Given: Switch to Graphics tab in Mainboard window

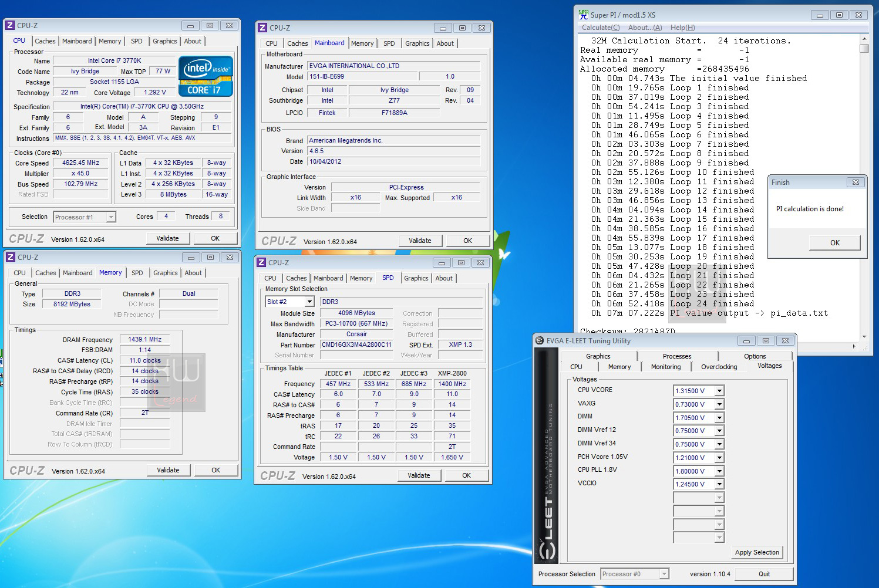Looking at the screenshot, I should pos(417,43).
